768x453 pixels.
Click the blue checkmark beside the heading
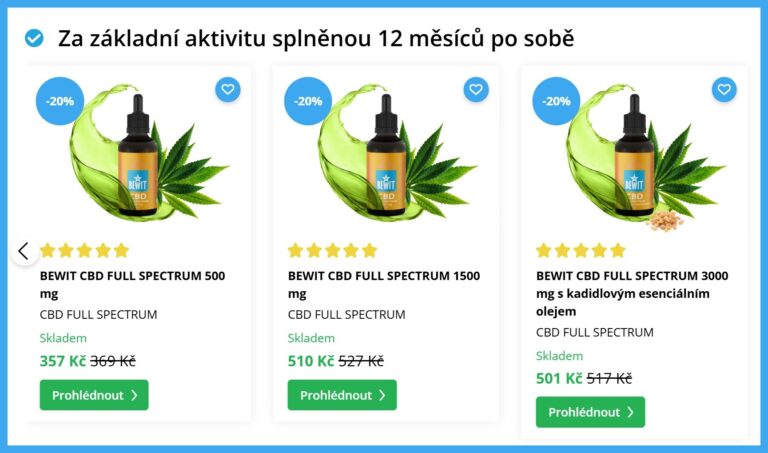tap(34, 38)
